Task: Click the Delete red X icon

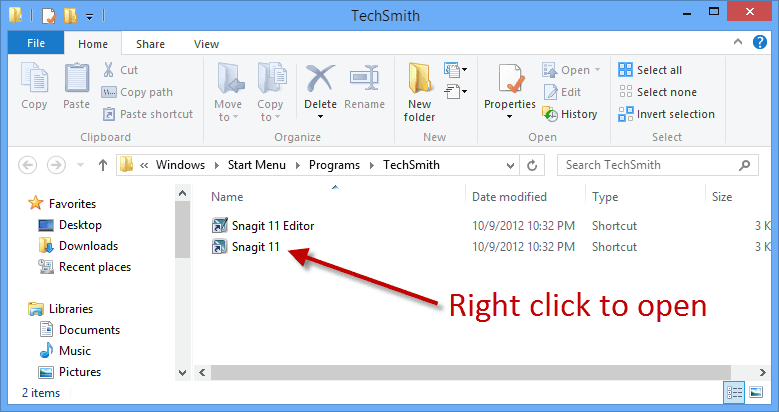Action: click(x=320, y=79)
